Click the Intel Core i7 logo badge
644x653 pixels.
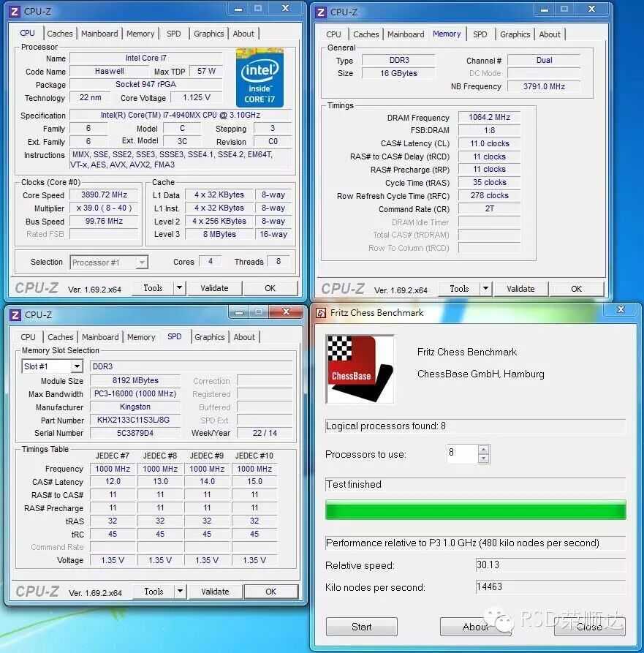[x=260, y=78]
